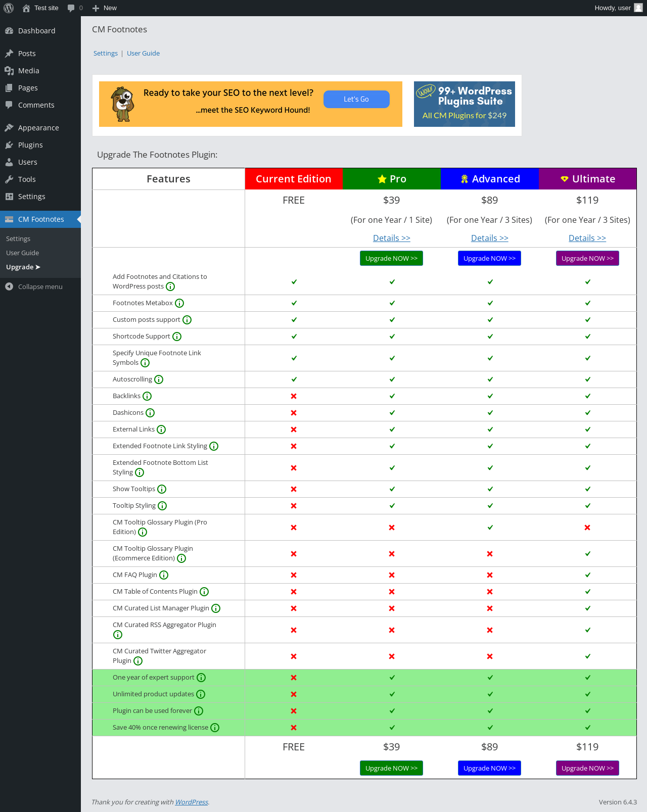Click the info icon next to Custom posts support

187,320
